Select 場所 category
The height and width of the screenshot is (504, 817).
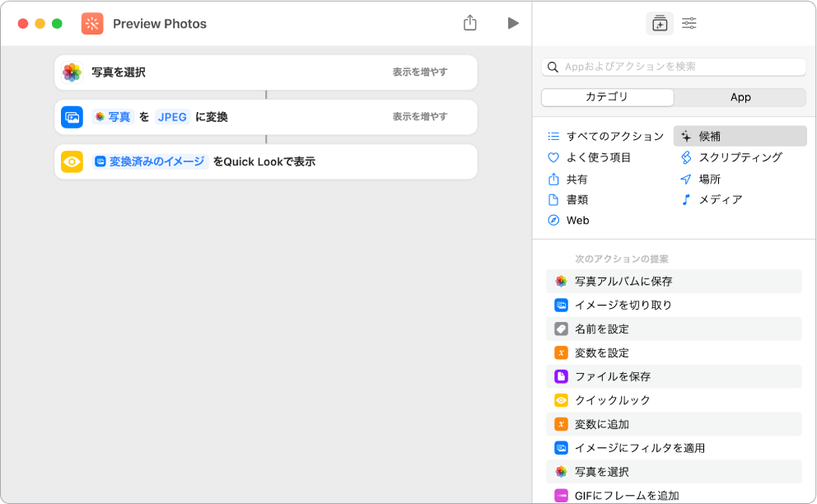point(700,180)
